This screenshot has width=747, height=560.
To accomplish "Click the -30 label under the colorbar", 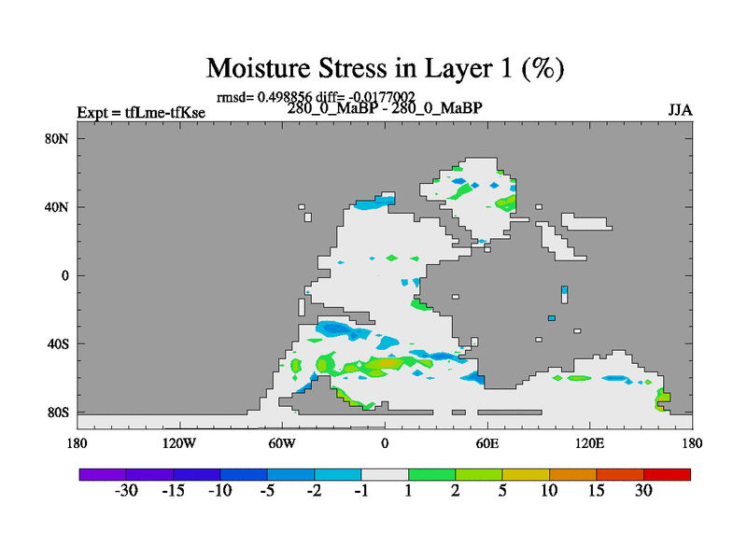I will click(126, 491).
